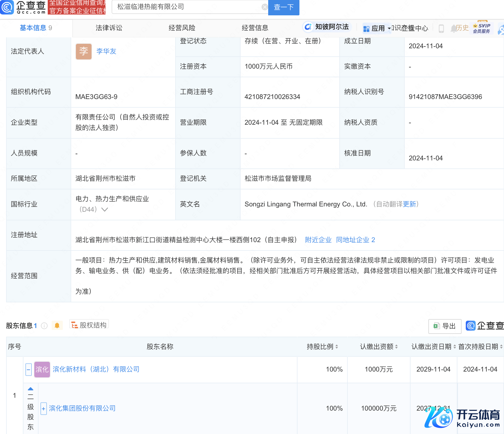Open the 附近企业 link

[x=318, y=240]
